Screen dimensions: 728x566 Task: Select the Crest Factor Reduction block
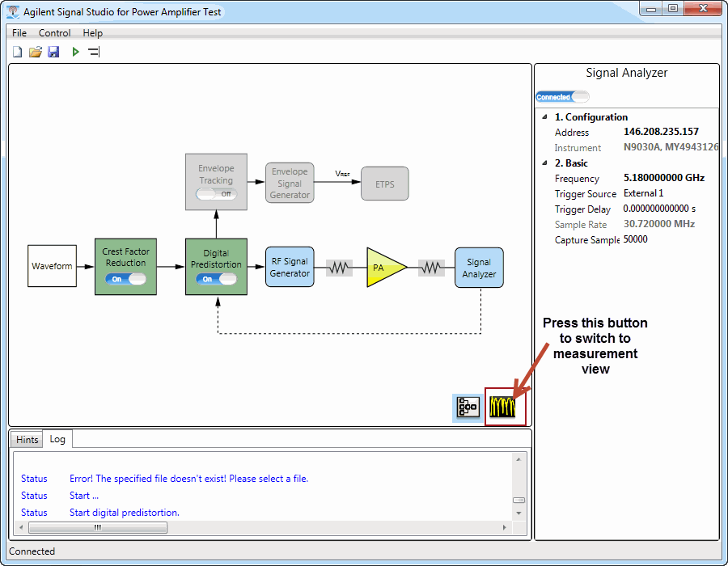click(125, 266)
